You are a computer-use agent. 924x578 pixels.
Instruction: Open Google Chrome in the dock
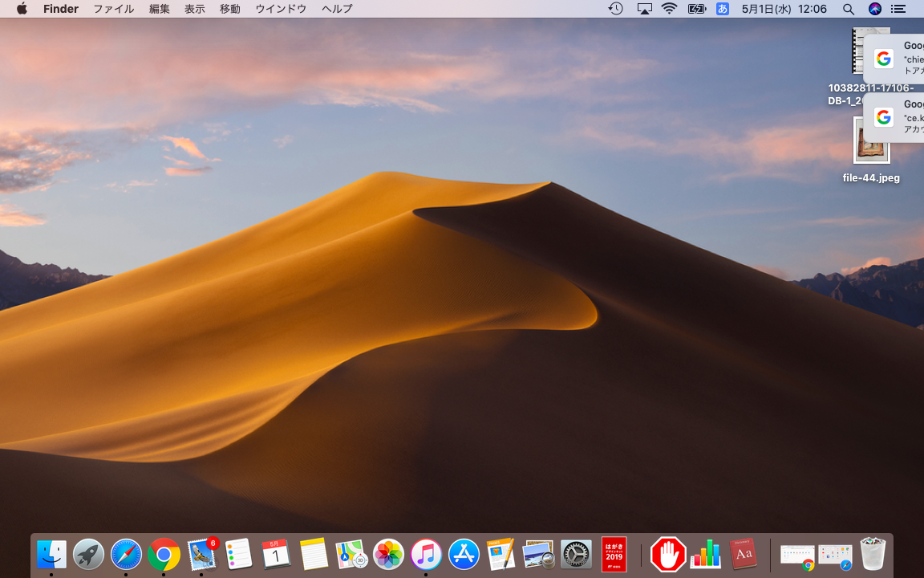(x=164, y=554)
